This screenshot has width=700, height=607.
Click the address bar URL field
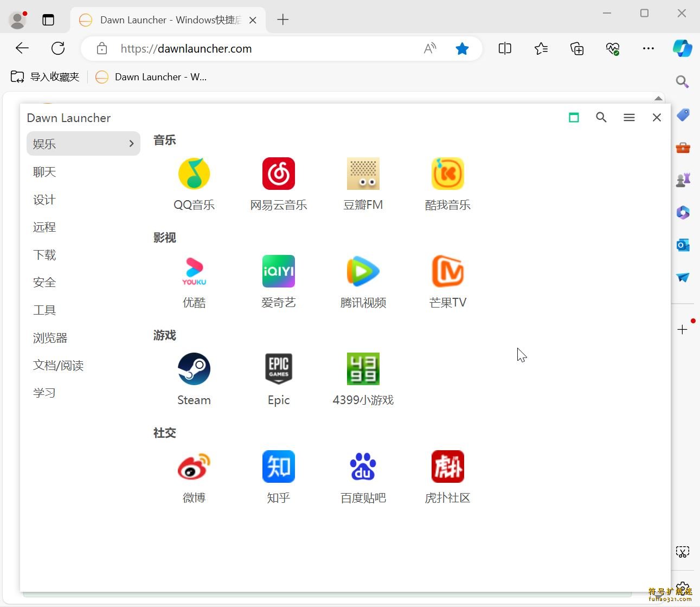tap(260, 49)
